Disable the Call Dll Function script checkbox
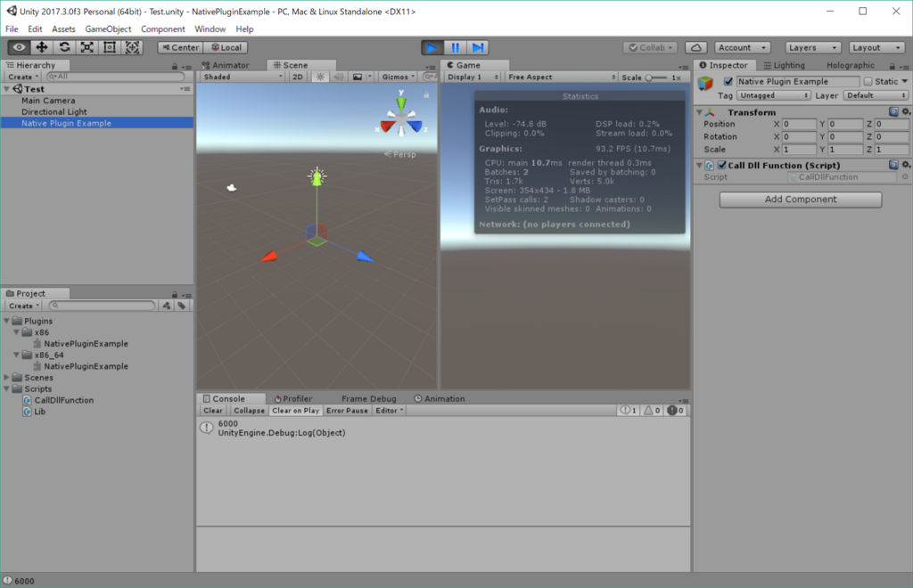 pos(722,165)
